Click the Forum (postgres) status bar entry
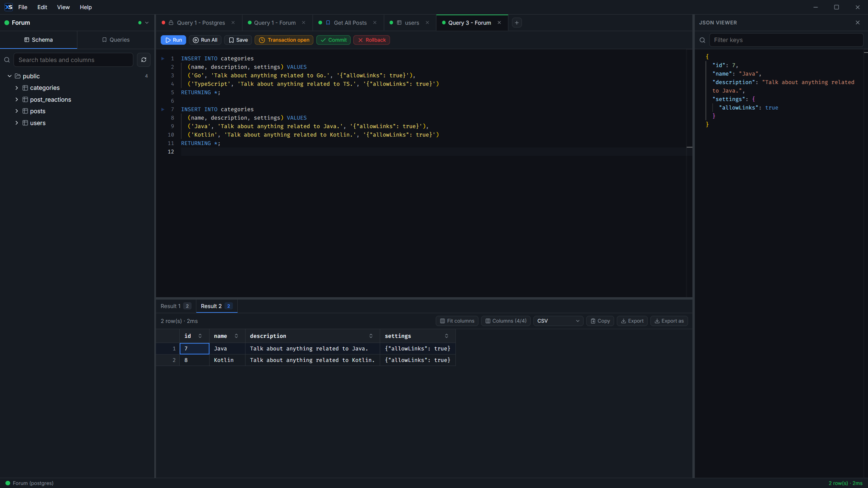The width and height of the screenshot is (868, 488). point(29,483)
